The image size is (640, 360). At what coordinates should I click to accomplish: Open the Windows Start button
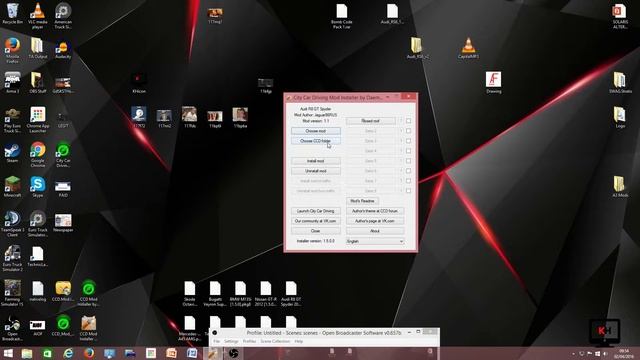pos(7,353)
